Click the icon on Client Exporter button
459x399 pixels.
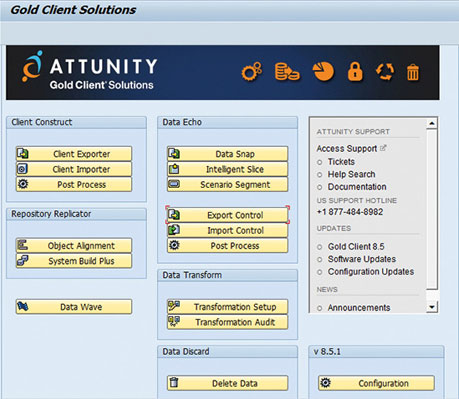[x=23, y=153]
